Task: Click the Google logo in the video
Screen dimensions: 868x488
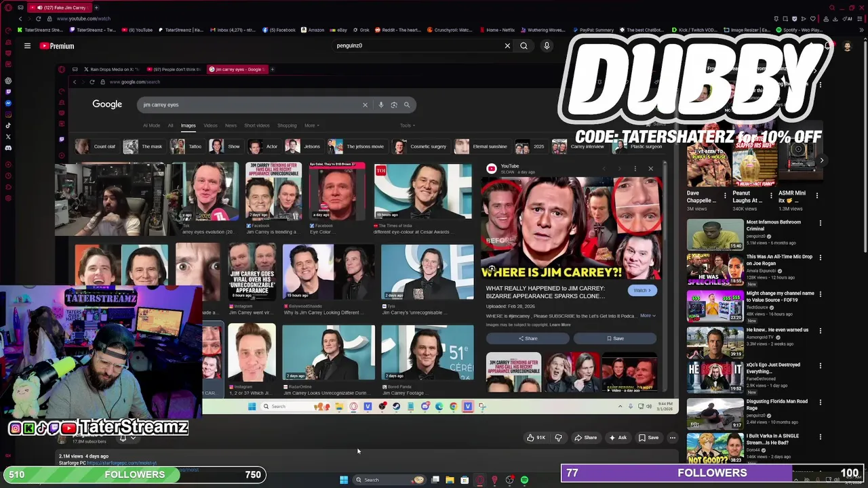Action: click(107, 104)
